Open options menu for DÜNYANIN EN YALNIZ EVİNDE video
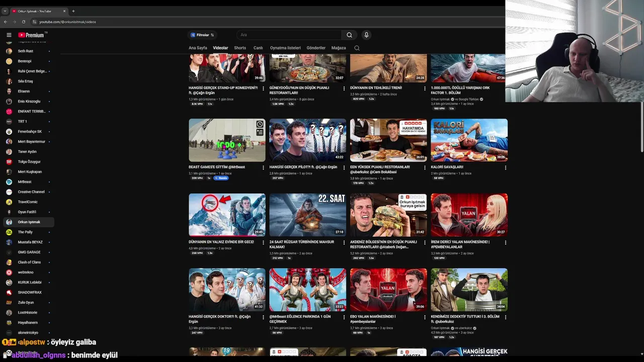644x362 pixels. (x=263, y=242)
